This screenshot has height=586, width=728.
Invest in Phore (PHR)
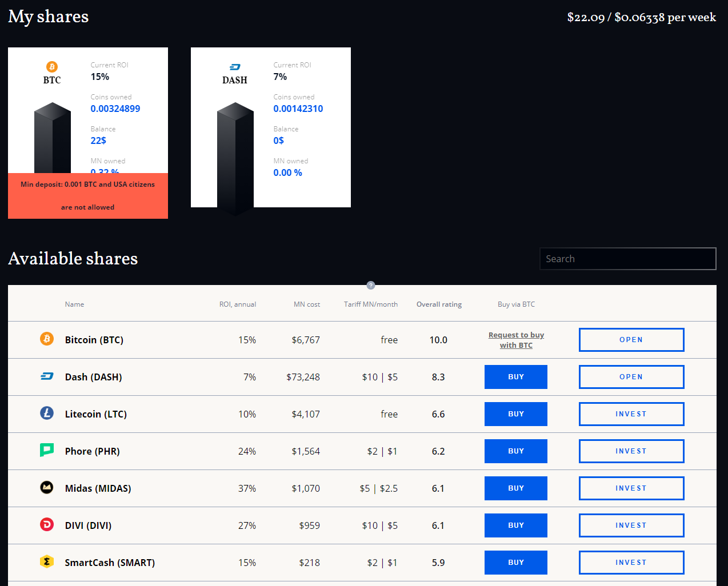coord(631,451)
